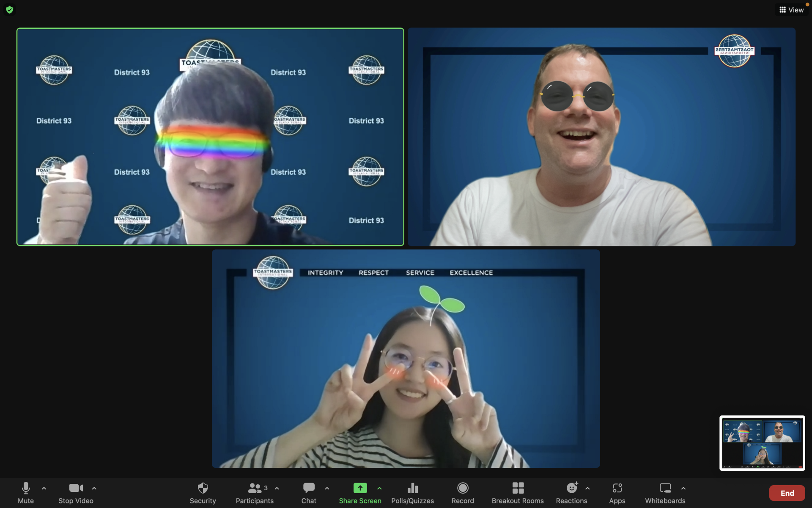
Task: Expand the Whiteboards options arrow
Action: [x=683, y=489]
